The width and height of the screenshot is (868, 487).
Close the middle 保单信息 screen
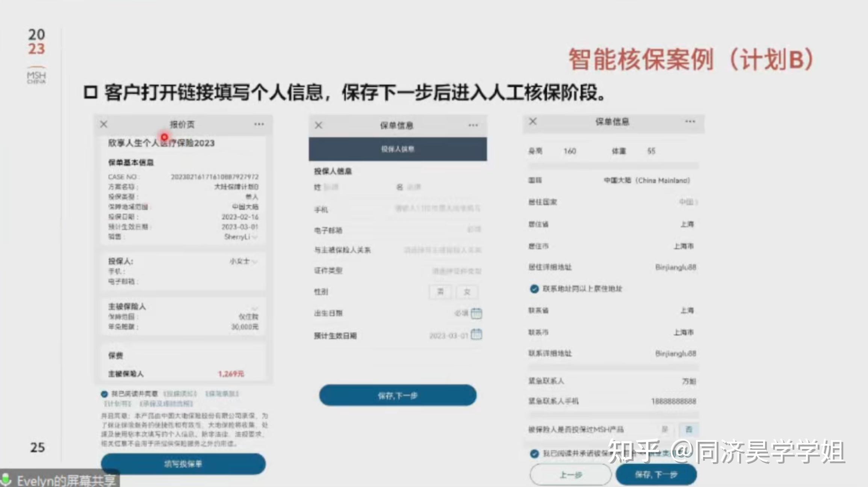point(319,125)
